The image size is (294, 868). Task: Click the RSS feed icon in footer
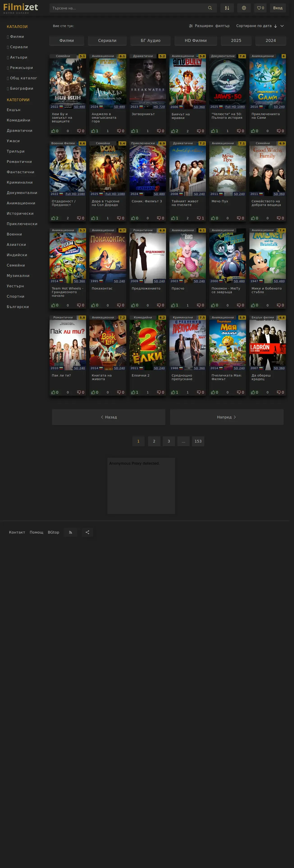70,532
